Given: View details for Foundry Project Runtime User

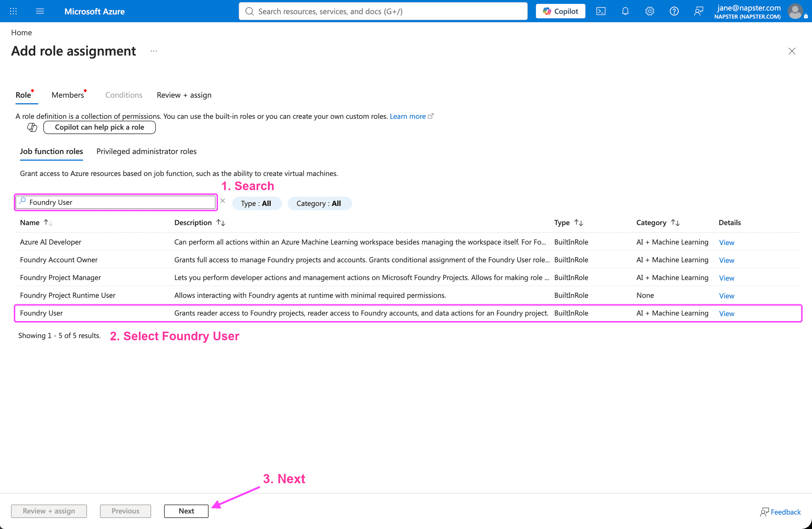Looking at the screenshot, I should pyautogui.click(x=726, y=296).
